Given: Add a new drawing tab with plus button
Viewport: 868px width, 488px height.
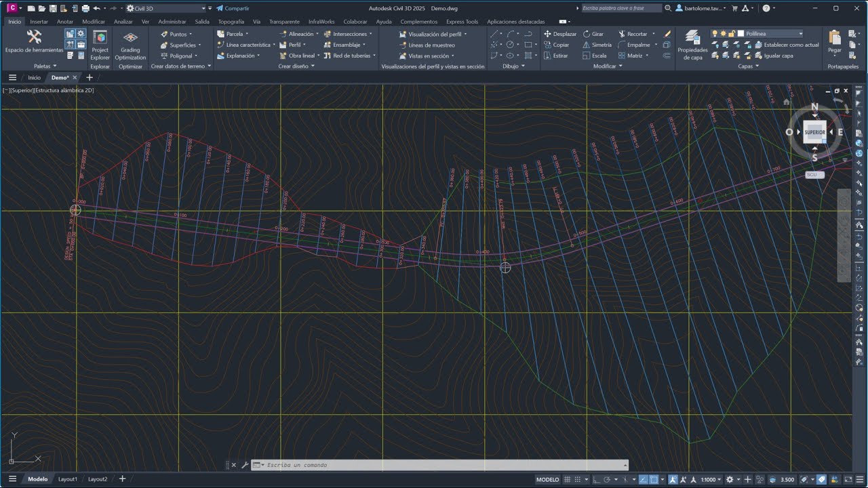Looking at the screenshot, I should (x=89, y=77).
